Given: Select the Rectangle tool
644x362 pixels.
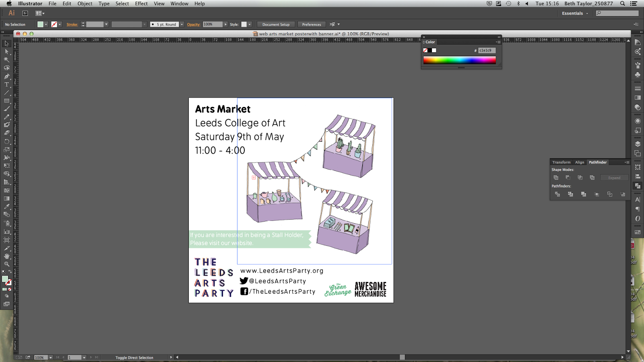Looking at the screenshot, I should 6,101.
